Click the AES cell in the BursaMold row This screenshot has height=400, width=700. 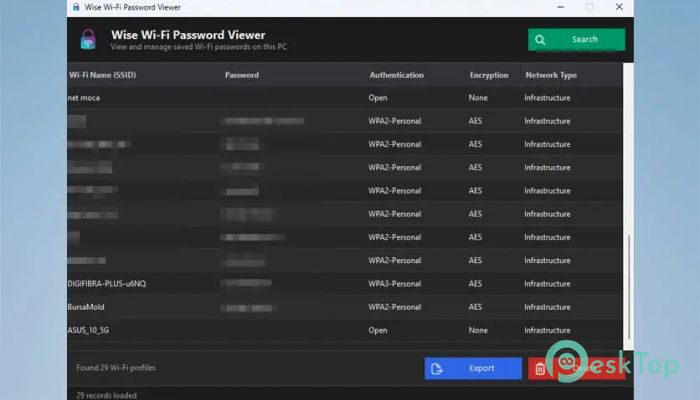click(475, 307)
